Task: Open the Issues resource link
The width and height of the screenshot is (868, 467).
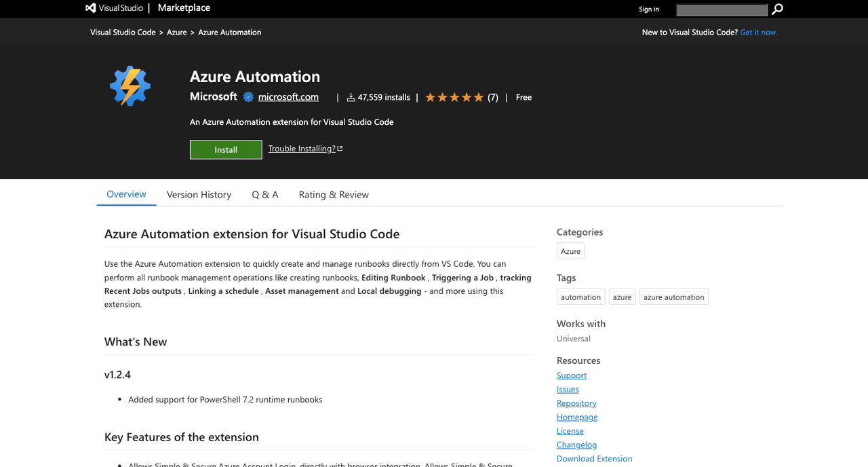Action: (568, 390)
